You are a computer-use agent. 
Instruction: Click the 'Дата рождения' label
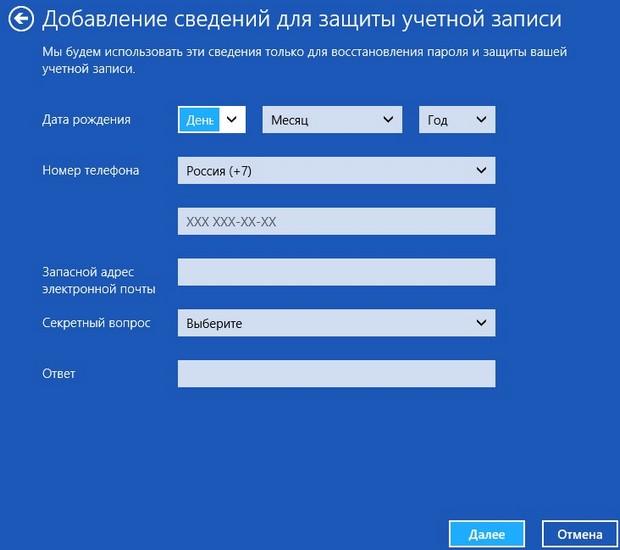pyautogui.click(x=86, y=120)
